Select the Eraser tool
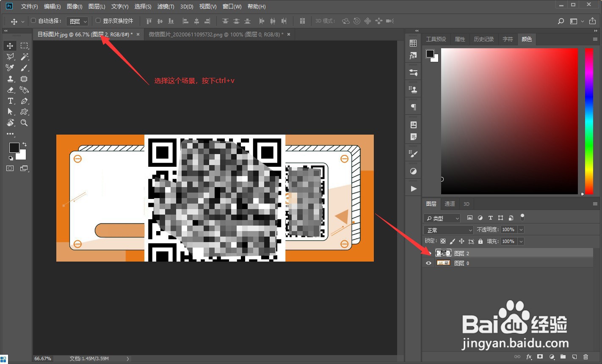Image resolution: width=602 pixels, height=364 pixels. pos(10,90)
